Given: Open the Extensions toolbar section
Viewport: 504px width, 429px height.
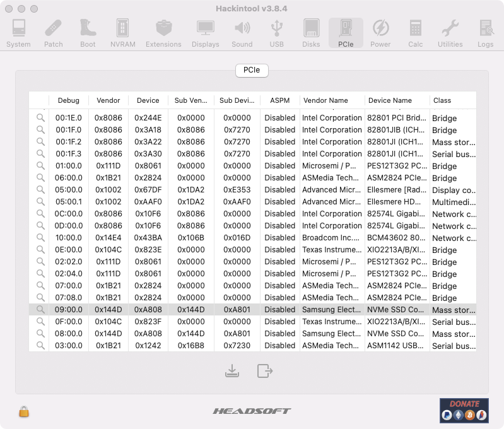Looking at the screenshot, I should (163, 33).
